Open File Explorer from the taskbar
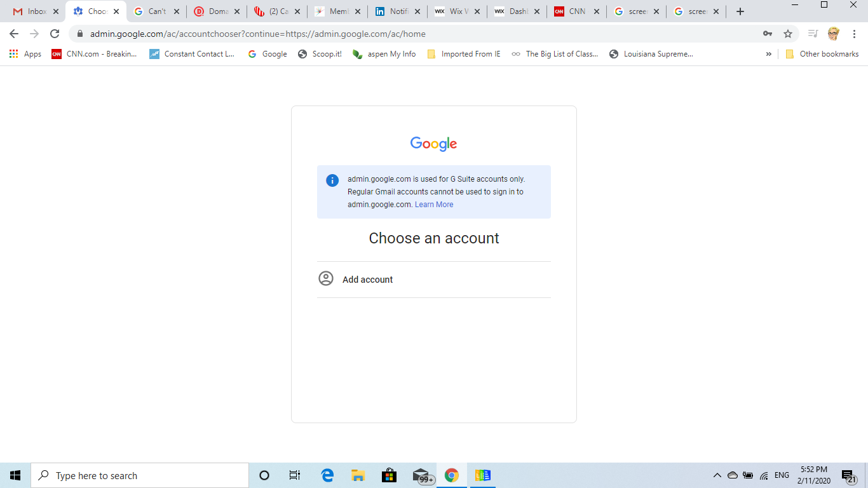The width and height of the screenshot is (868, 488). click(x=358, y=475)
